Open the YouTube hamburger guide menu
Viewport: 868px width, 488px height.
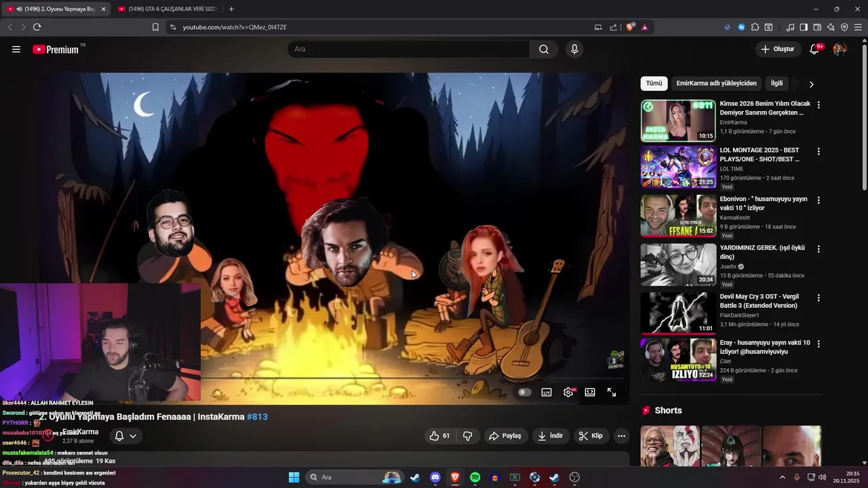(16, 49)
